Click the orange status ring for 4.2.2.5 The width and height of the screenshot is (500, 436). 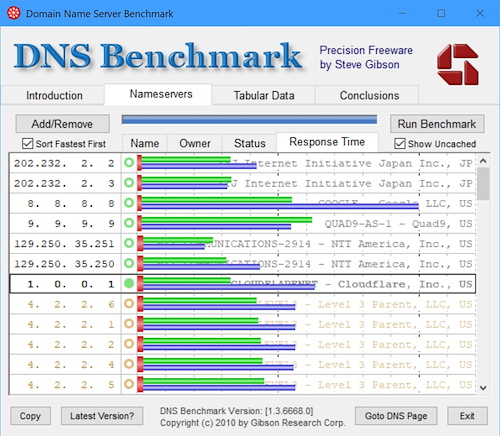(129, 384)
